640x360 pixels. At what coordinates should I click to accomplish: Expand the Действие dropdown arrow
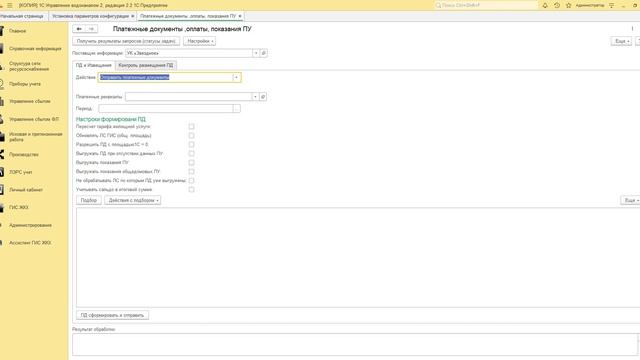click(236, 78)
